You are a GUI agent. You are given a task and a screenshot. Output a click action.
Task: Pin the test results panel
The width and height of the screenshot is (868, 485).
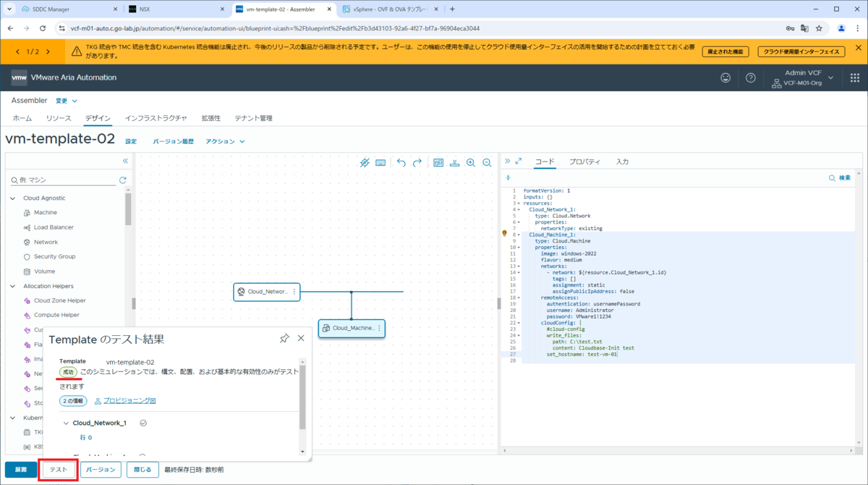(x=284, y=338)
